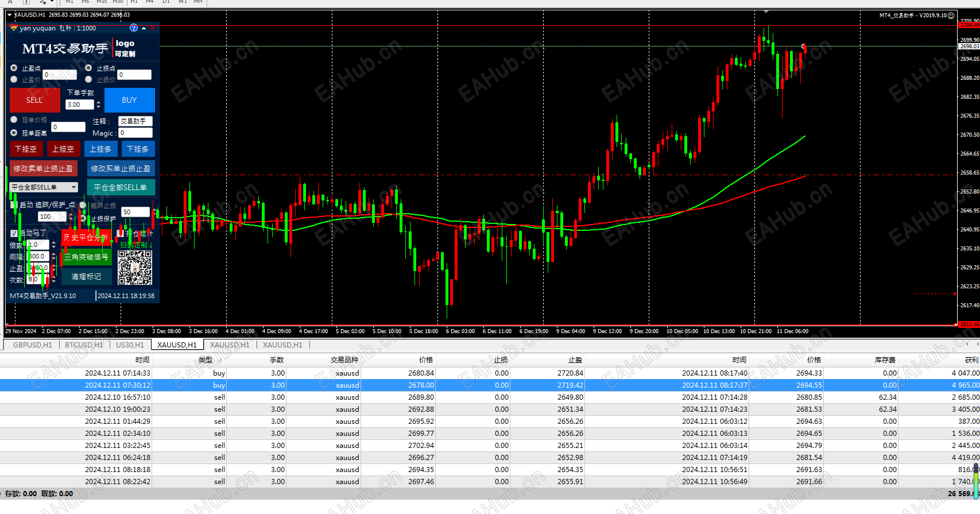Sort history by the 库存费 column header

[x=885, y=360]
